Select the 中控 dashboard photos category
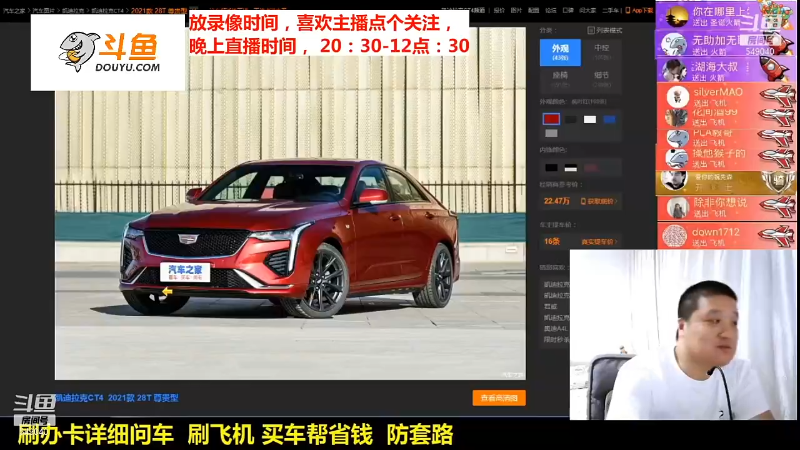 click(602, 53)
